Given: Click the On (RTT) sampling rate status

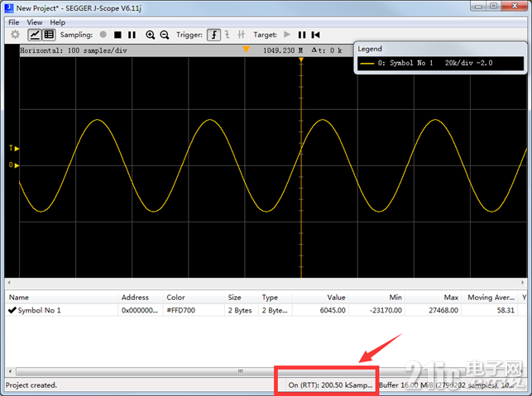Looking at the screenshot, I should (330, 385).
